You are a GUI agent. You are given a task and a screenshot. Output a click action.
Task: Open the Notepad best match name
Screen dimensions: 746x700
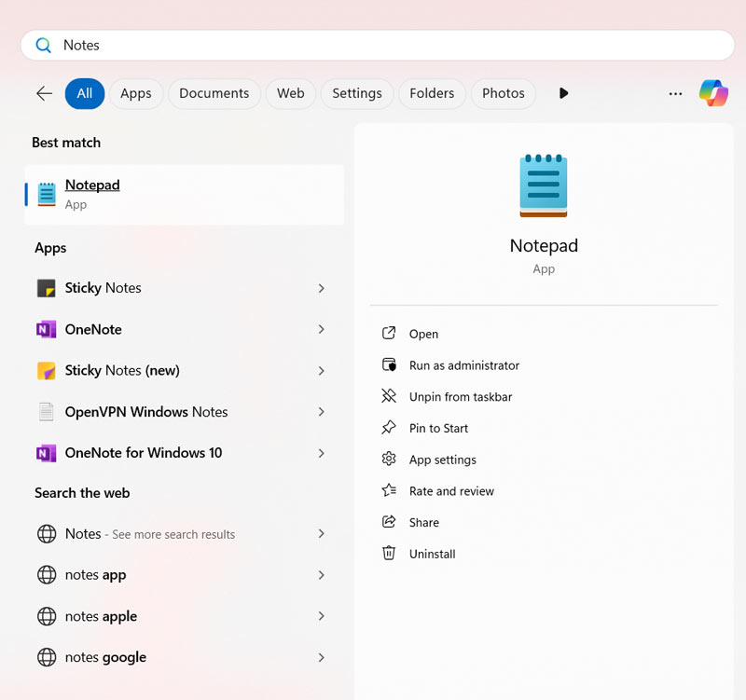pyautogui.click(x=92, y=185)
